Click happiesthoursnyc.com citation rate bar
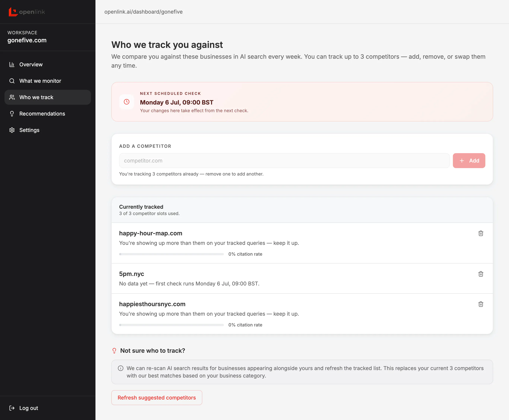Image resolution: width=509 pixels, height=420 pixels. pos(171,325)
